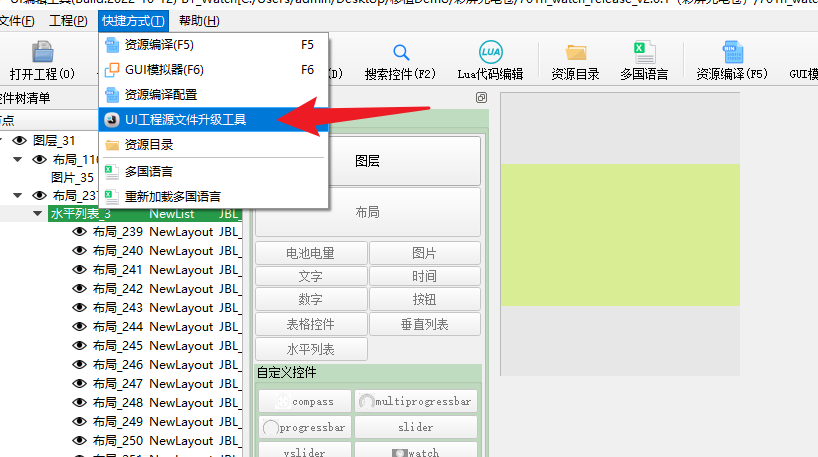Toggle the eye icon for 布局_245
The image size is (818, 457).
79,345
